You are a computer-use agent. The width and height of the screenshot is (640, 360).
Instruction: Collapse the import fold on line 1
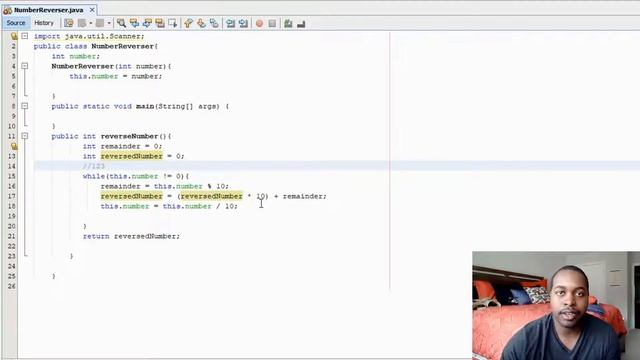[25, 36]
